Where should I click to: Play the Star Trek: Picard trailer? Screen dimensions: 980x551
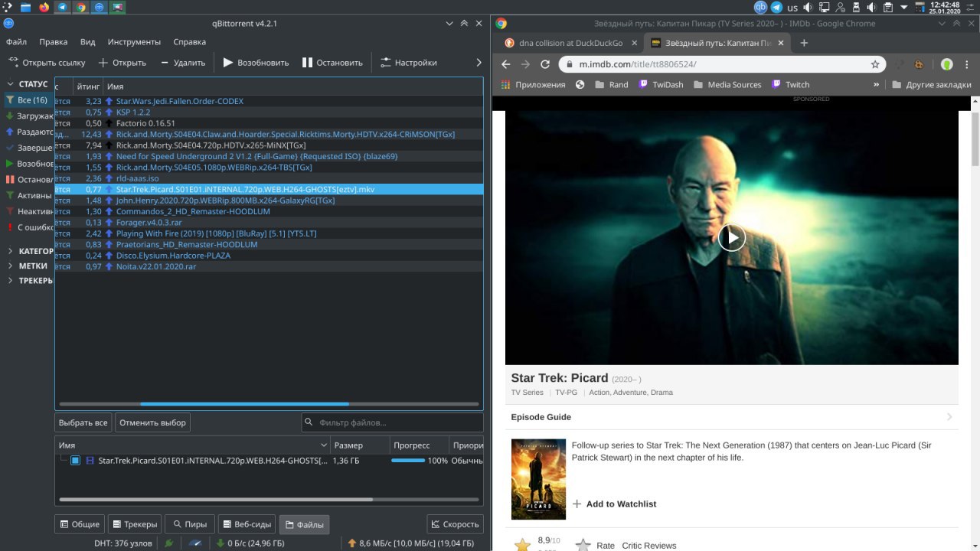pyautogui.click(x=731, y=237)
